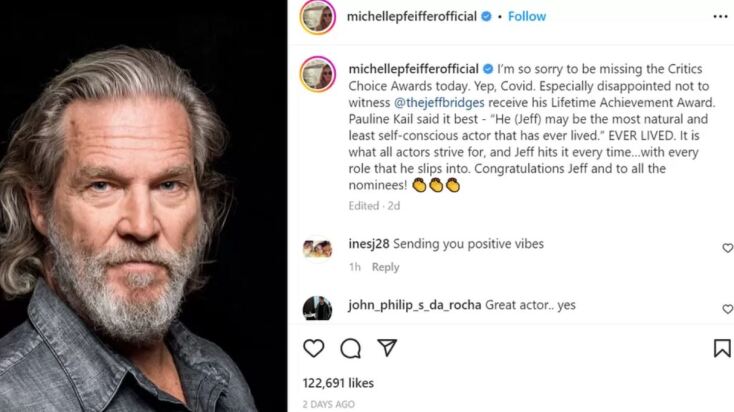The height and width of the screenshot is (412, 734).
Task: Open inesj28's profile avatar
Action: point(317,247)
